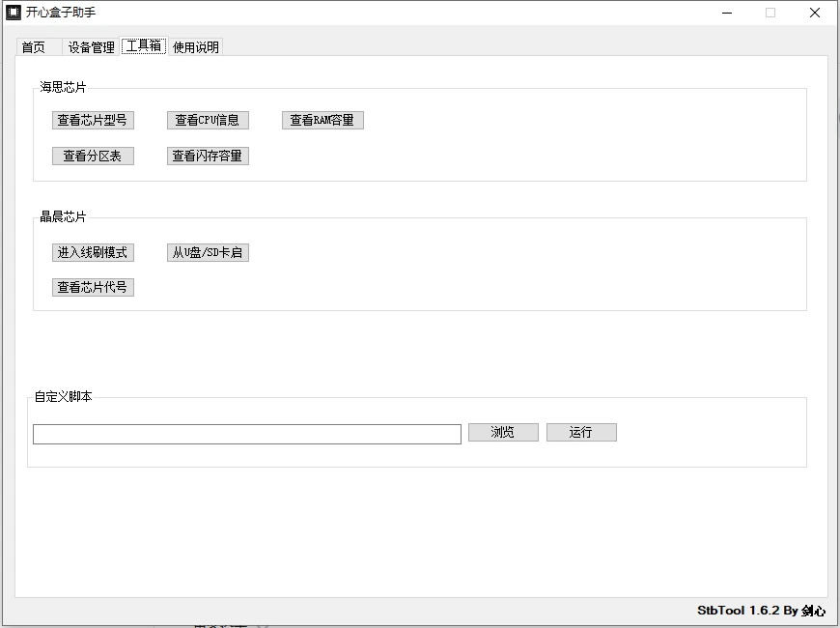840x628 pixels.
Task: Maximize the 开心盒子助手 window
Action: 770,13
